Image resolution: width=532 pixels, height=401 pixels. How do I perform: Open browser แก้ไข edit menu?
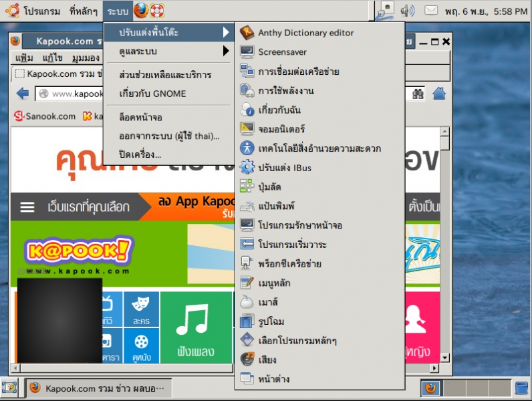pyautogui.click(x=52, y=58)
